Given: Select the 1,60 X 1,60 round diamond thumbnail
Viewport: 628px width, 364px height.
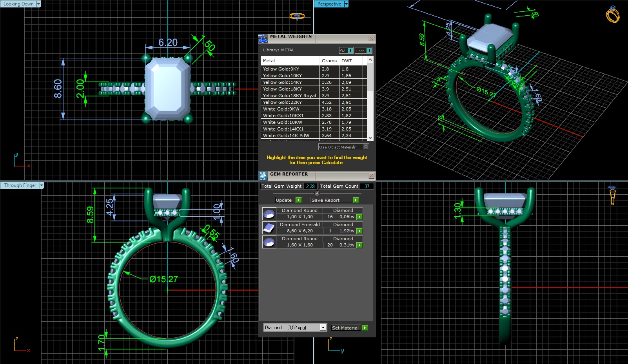Looking at the screenshot, I should click(269, 242).
